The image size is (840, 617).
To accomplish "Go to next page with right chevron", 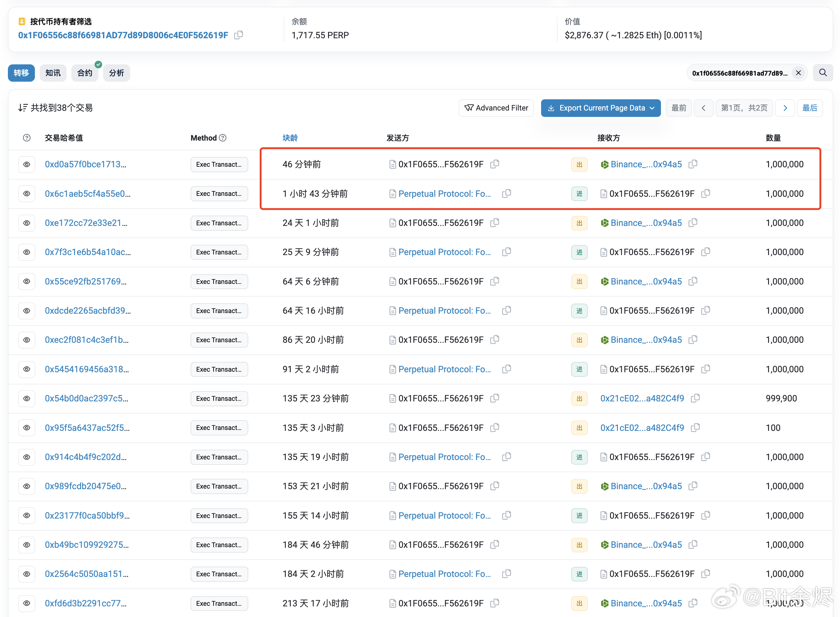I will pos(785,108).
